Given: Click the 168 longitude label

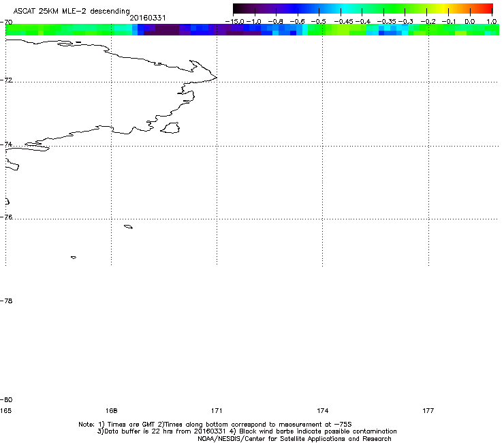Looking at the screenshot, I should (x=111, y=411).
